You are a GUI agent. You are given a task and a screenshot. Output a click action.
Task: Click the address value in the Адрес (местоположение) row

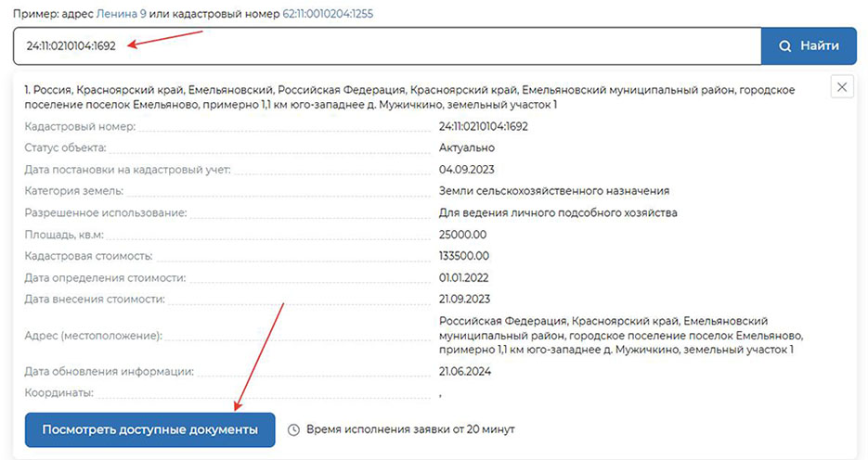621,335
